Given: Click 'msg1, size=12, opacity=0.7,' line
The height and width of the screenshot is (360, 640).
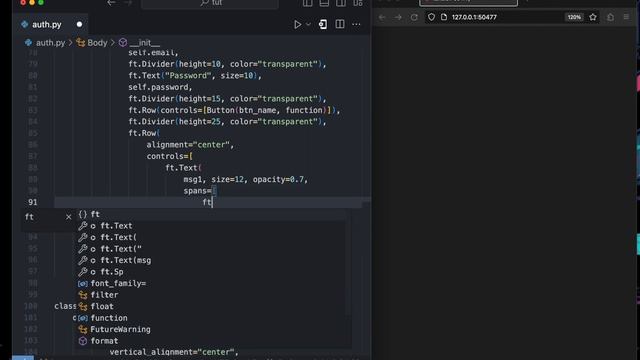Looking at the screenshot, I should 245,180.
